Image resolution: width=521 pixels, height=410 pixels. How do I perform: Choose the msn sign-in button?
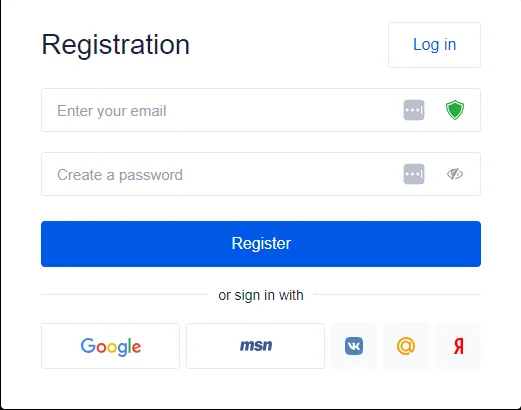(255, 346)
